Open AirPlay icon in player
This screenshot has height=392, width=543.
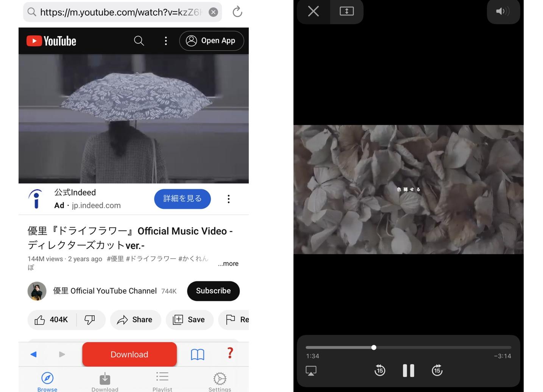311,370
